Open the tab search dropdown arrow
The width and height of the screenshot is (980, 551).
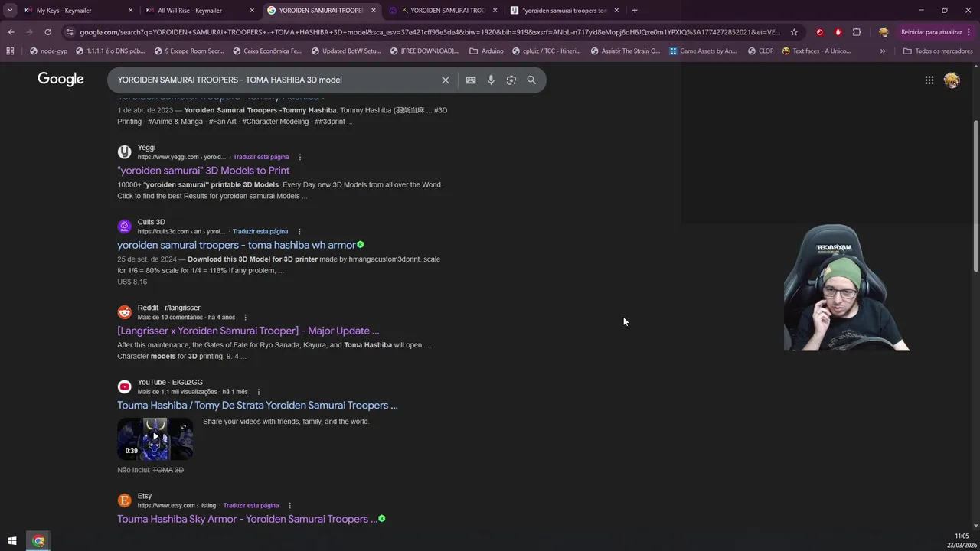[x=10, y=11]
